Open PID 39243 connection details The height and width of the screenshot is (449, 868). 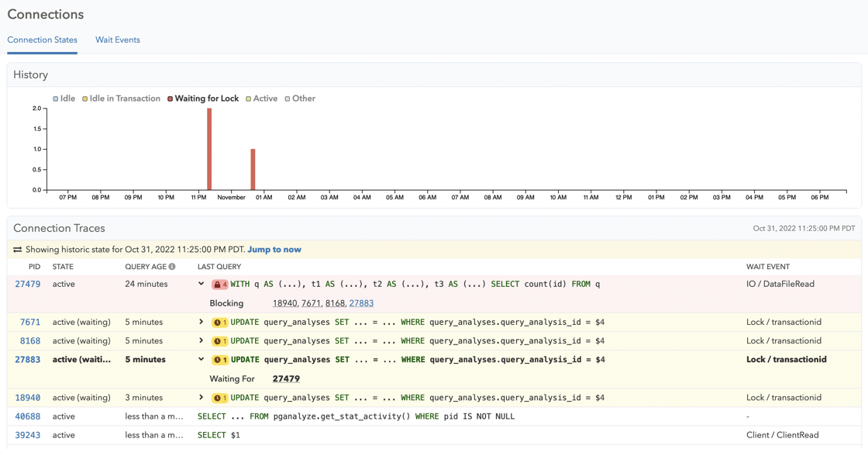[x=28, y=435]
